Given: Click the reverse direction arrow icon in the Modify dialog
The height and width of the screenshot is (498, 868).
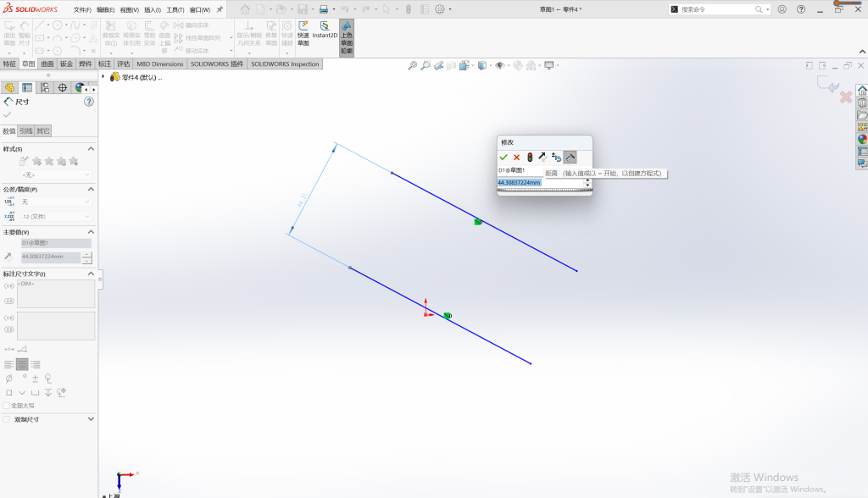Looking at the screenshot, I should [542, 158].
